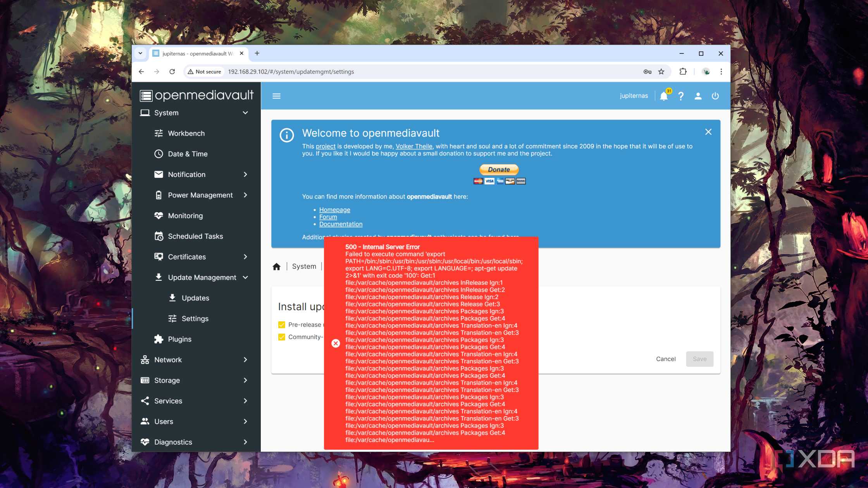
Task: Select Update Management Settings item
Action: tap(196, 318)
